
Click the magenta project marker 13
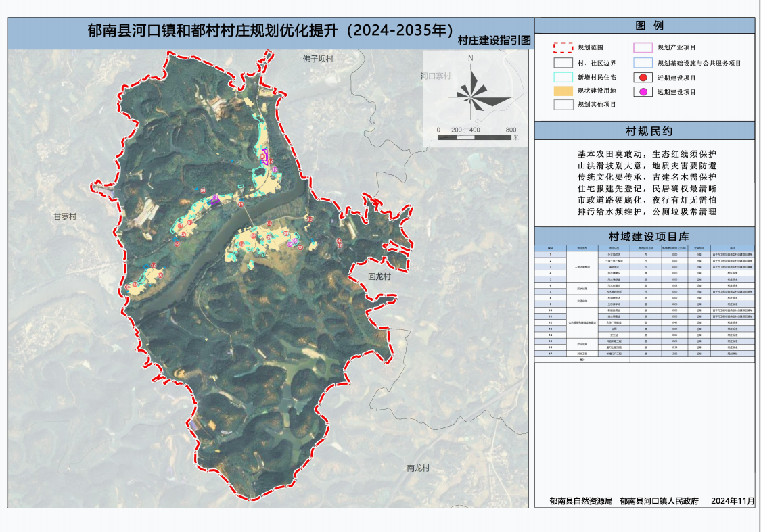(x=215, y=197)
